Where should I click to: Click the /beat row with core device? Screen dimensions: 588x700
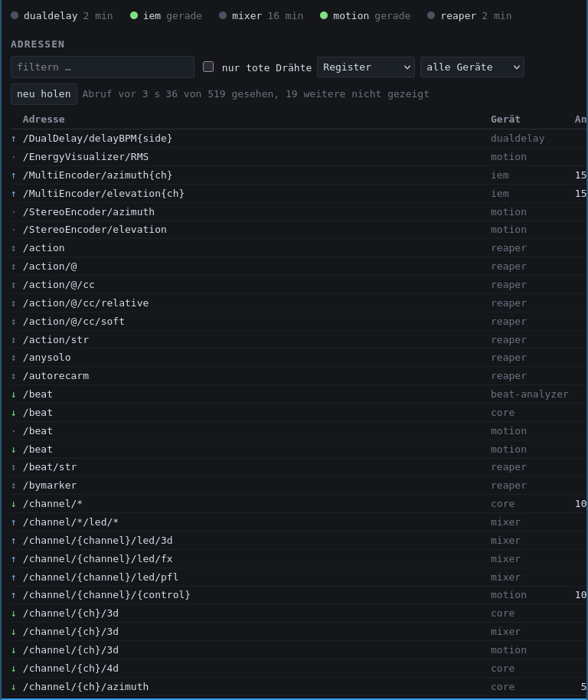pyautogui.click(x=299, y=413)
